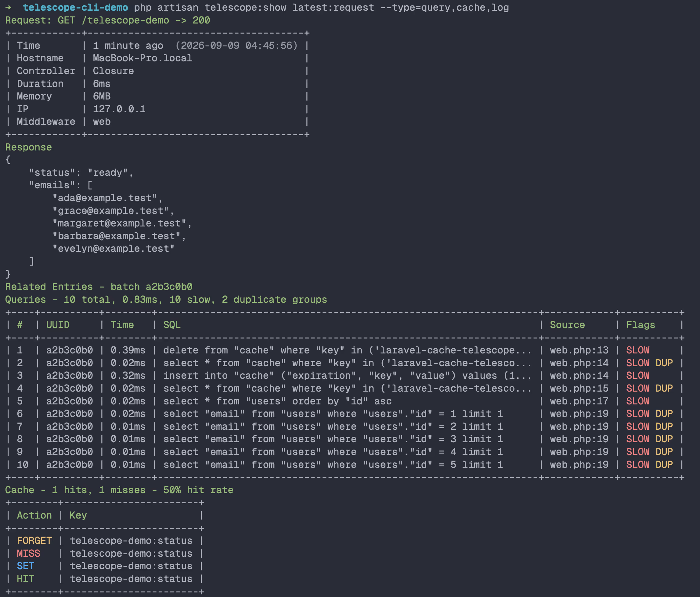Select the evelyn@example.test email

113,249
